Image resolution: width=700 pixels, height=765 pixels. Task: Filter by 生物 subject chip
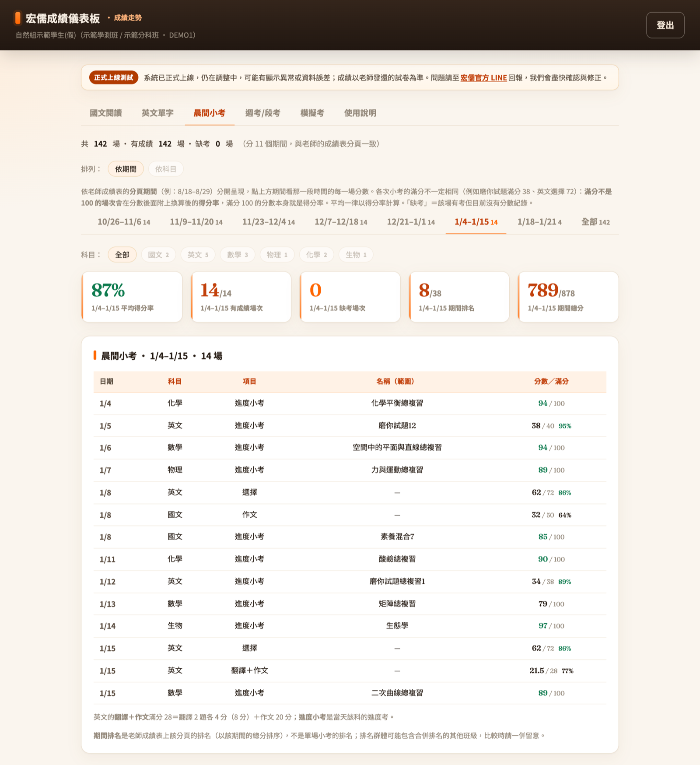tap(356, 255)
